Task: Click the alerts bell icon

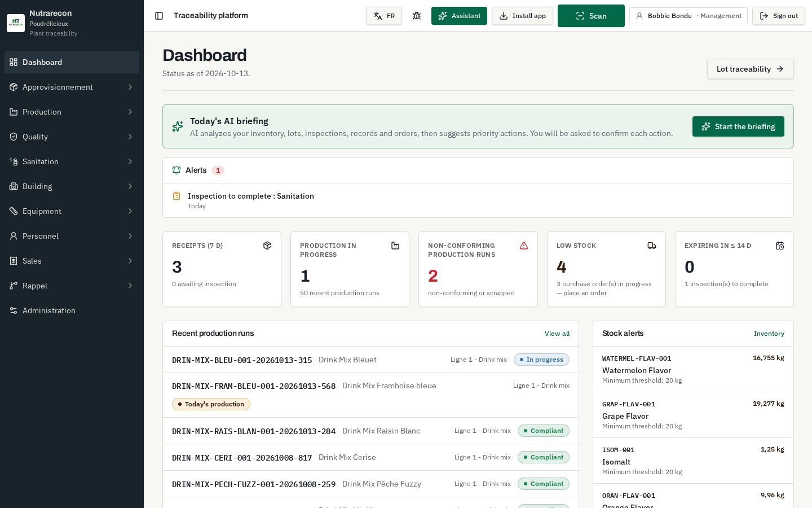Action: (x=176, y=170)
